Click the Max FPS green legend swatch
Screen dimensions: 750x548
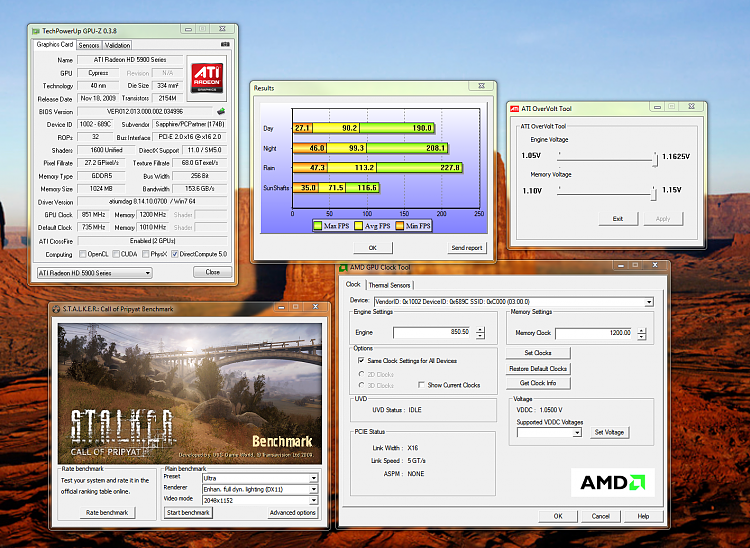[x=318, y=226]
